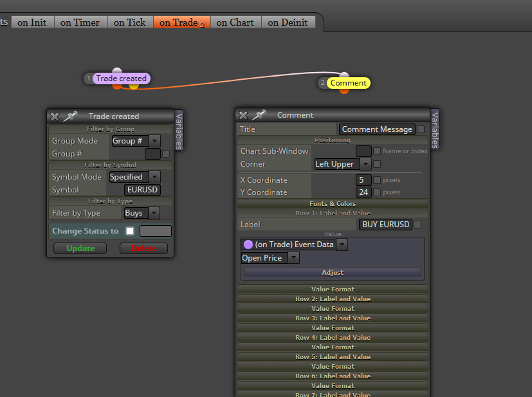Switch to the on Tick tab
The image size is (532, 397).
click(x=131, y=23)
